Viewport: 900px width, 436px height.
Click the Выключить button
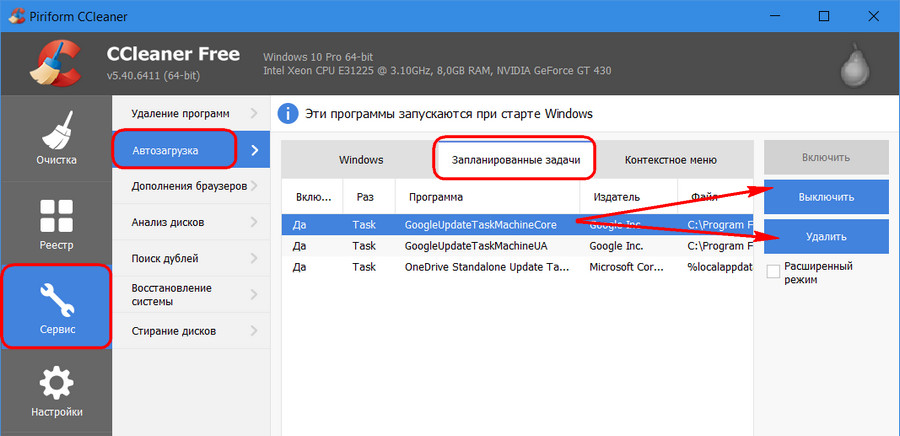coord(826,197)
